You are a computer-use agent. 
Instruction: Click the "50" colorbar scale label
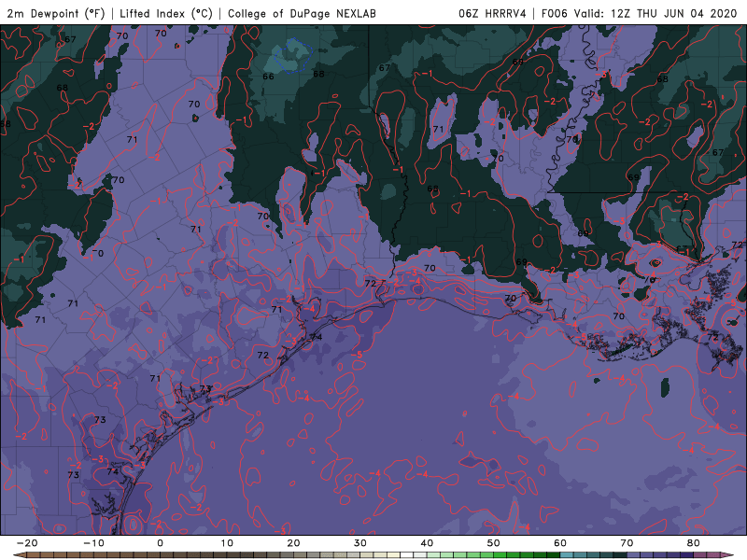pos(494,543)
